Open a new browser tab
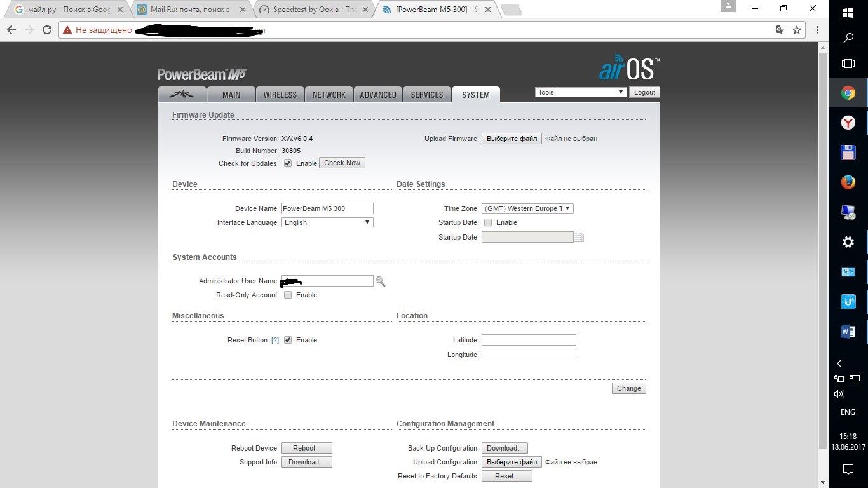 point(512,10)
